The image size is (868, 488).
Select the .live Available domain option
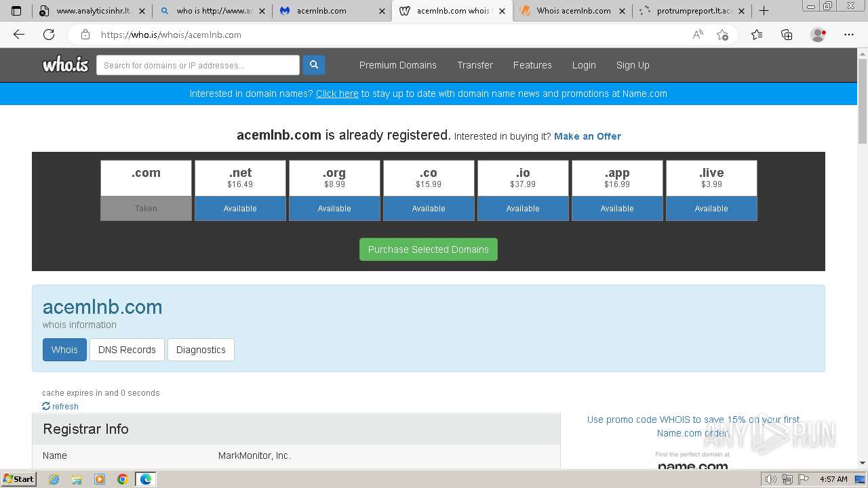711,209
